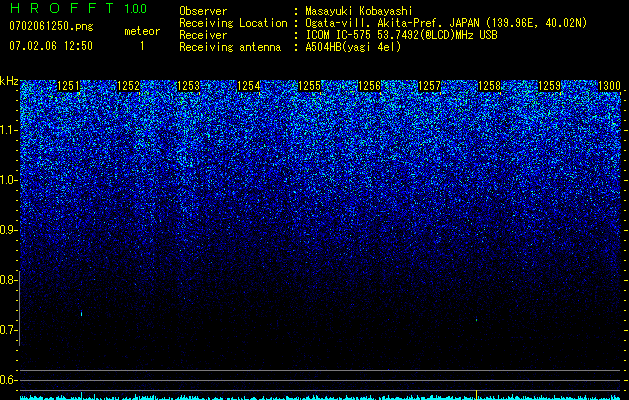Click the kHz axis unit label
This screenshot has width=629, height=400.
9,81
